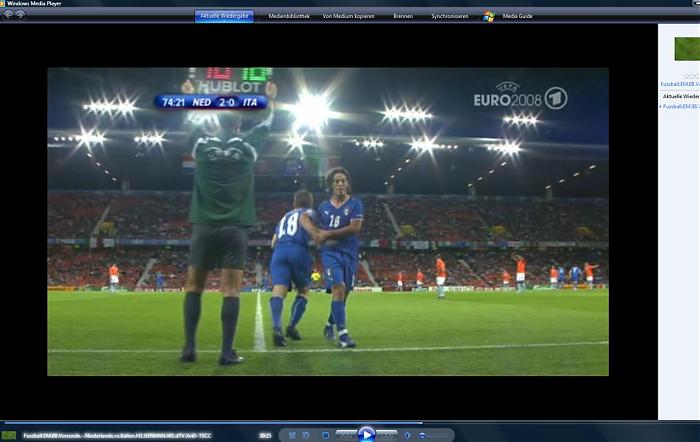Go back using the back arrow

click(x=8, y=15)
